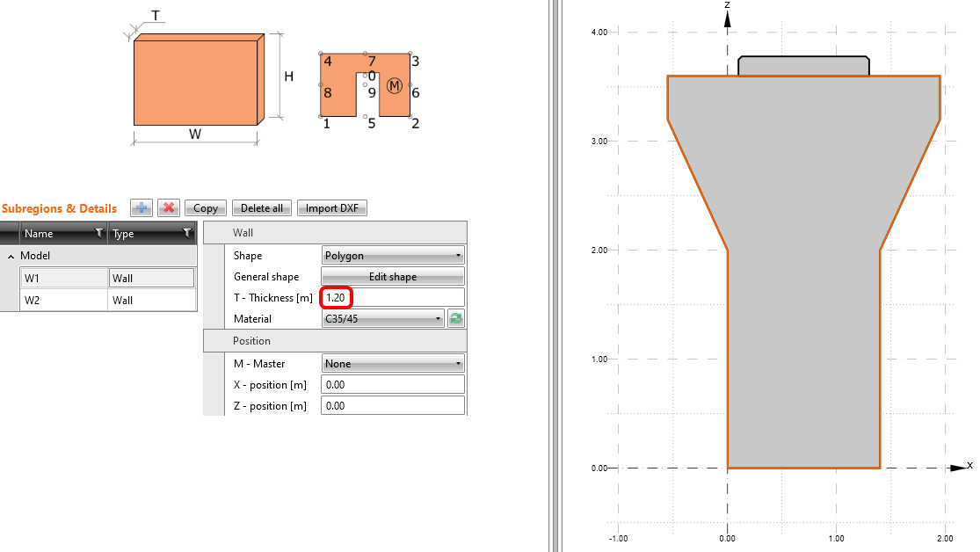Click the green refresh icon beside the Material dropdown
Image resolution: width=980 pixels, height=552 pixels.
pyautogui.click(x=455, y=318)
